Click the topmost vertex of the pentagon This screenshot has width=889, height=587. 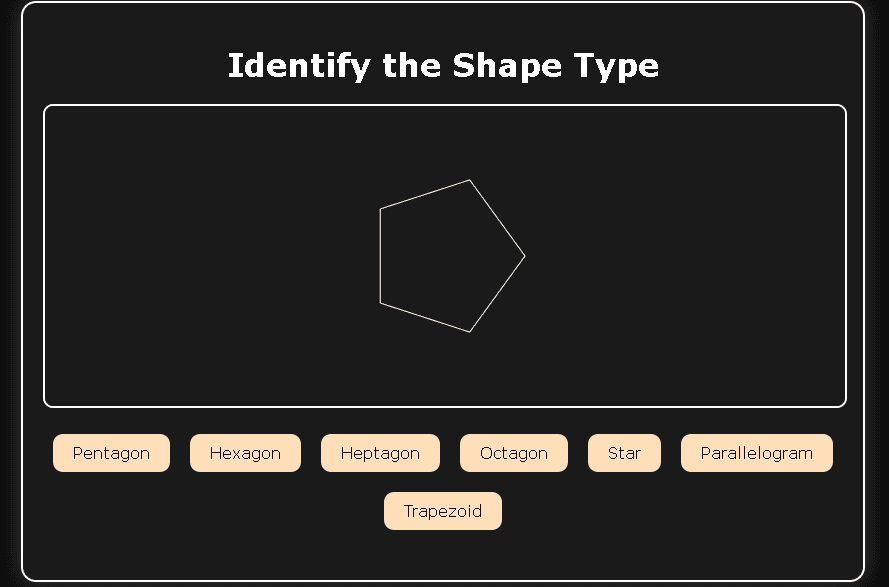point(470,180)
